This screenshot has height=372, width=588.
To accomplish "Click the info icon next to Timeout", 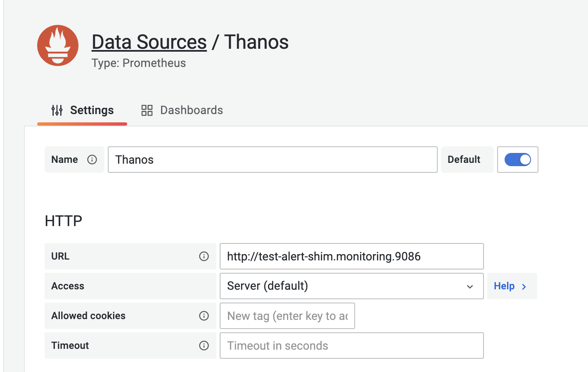I will 204,346.
